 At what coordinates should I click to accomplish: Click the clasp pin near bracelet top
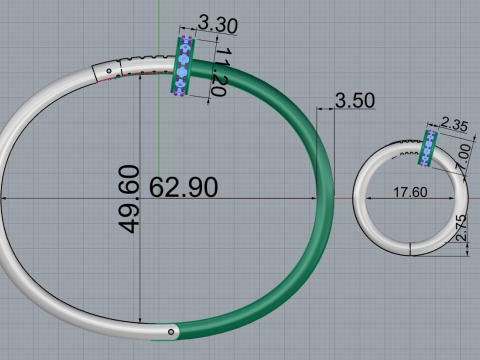point(109,71)
